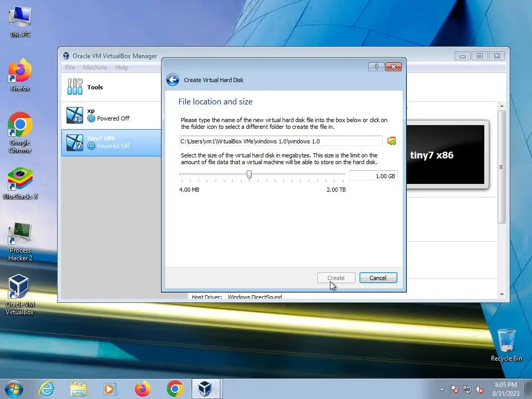The height and width of the screenshot is (399, 532).
Task: Open the BlueStacks X desktop shortcut
Action: [20, 183]
